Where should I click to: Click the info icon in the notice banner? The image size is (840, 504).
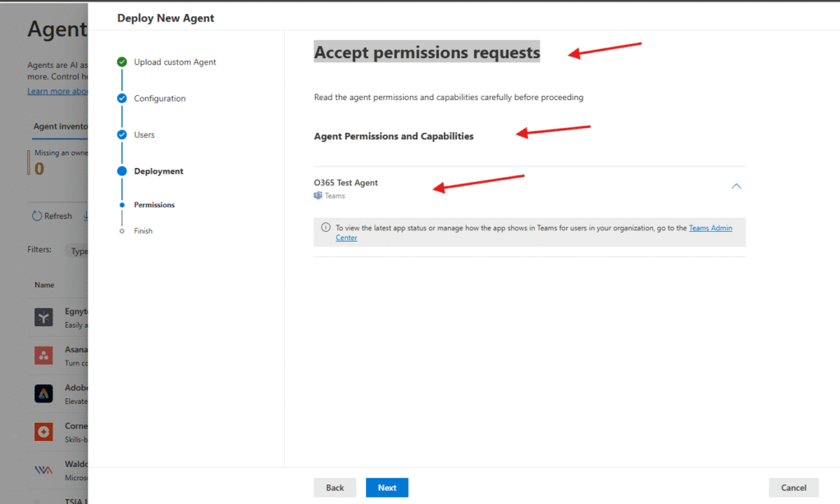click(x=325, y=228)
